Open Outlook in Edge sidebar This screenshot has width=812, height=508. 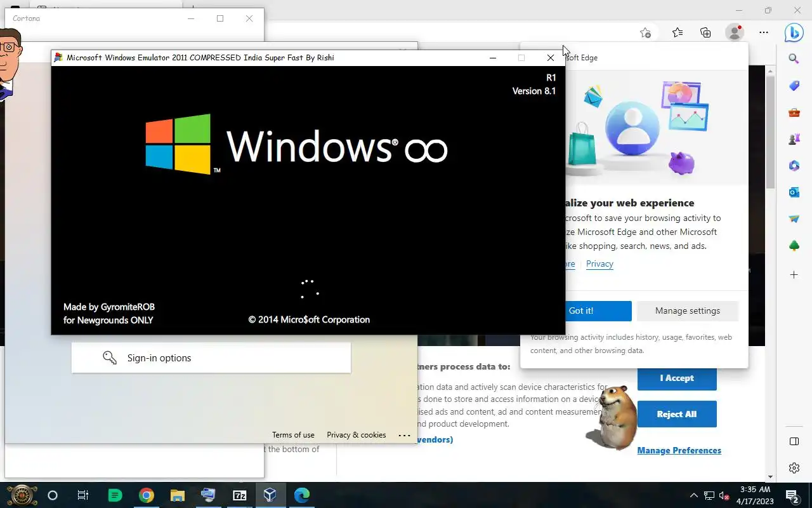point(794,192)
